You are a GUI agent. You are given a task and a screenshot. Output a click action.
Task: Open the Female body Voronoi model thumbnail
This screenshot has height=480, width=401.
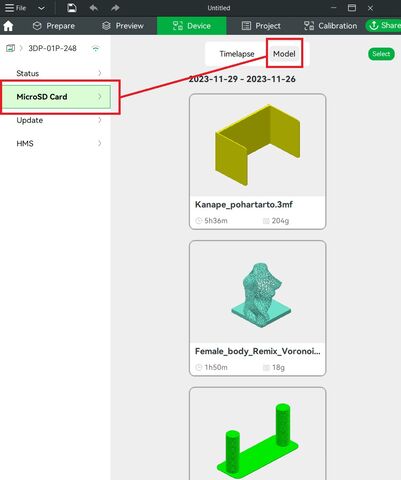(257, 292)
